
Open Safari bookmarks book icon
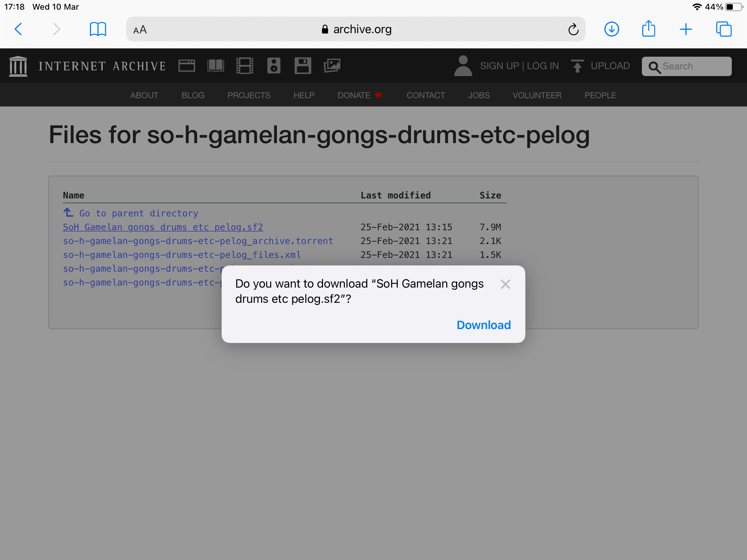tap(98, 29)
